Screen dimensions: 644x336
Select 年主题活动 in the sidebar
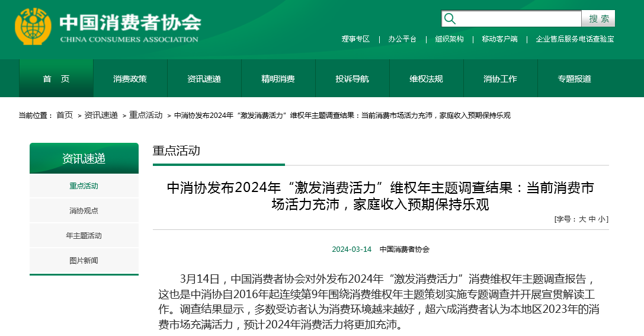click(x=84, y=235)
